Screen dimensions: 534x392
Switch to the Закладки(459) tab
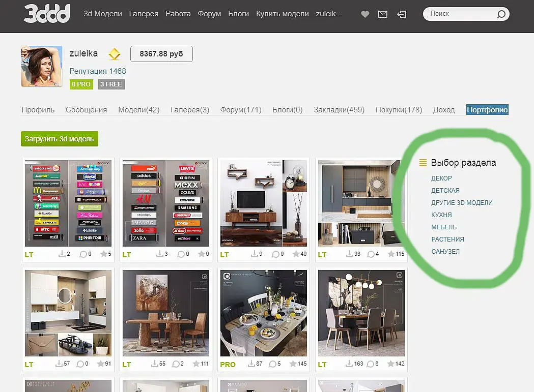[x=339, y=110]
